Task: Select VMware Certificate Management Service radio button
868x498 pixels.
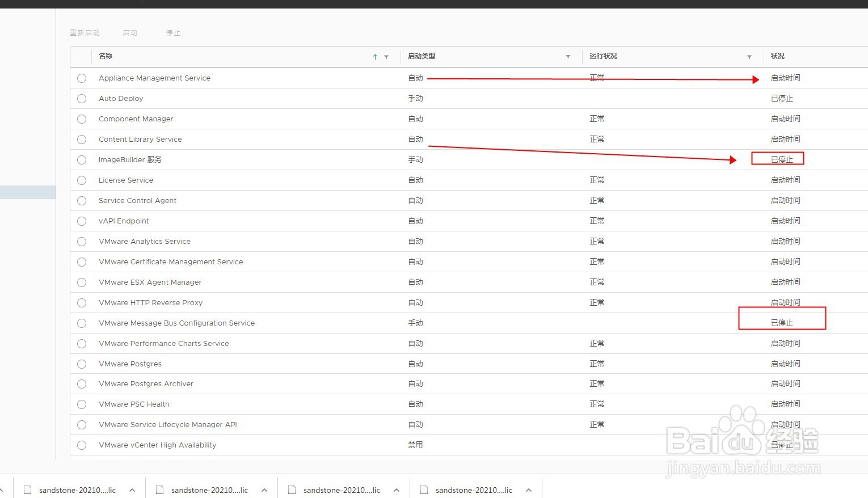Action: click(82, 262)
